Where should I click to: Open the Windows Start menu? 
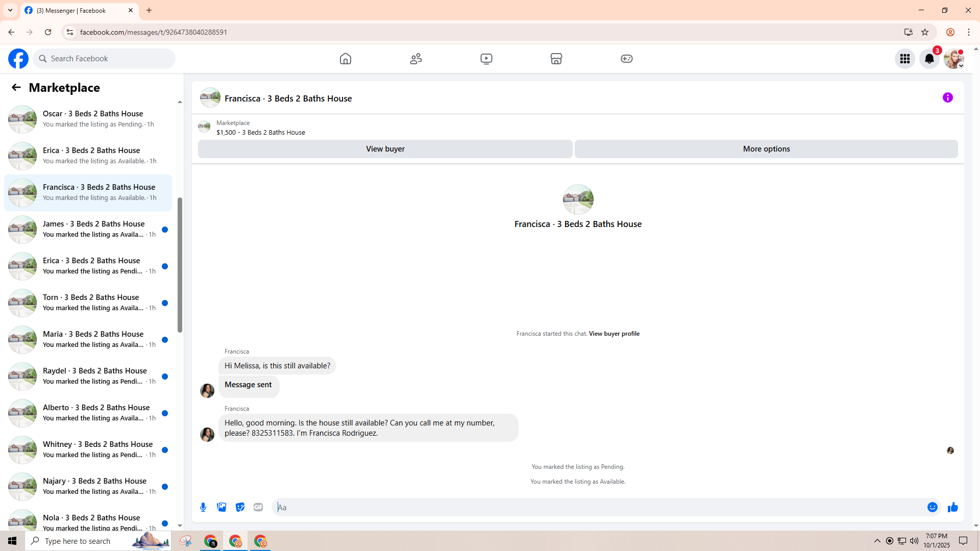coord(12,541)
